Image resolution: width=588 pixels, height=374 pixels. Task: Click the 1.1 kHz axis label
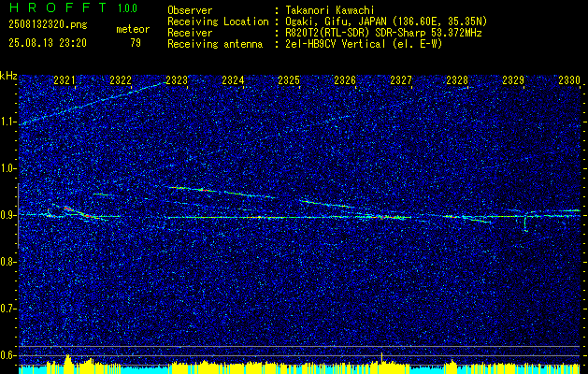click(x=7, y=122)
